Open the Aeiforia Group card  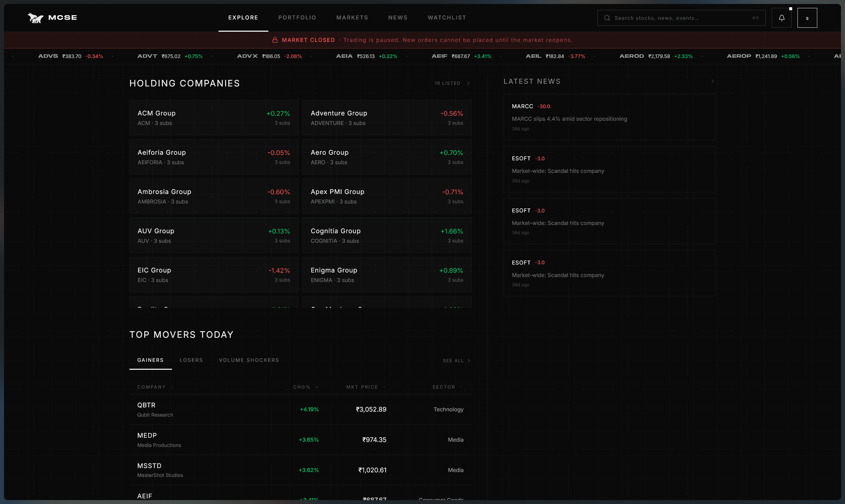[x=214, y=157]
